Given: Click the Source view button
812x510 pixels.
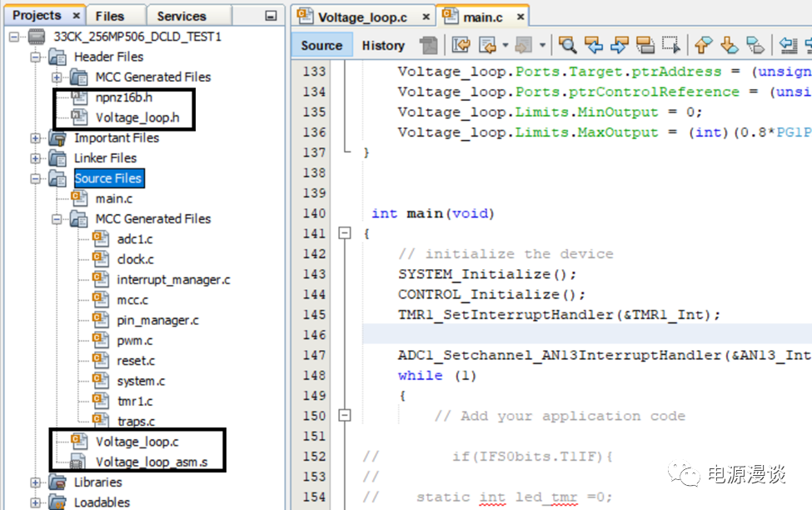Looking at the screenshot, I should pos(321,46).
